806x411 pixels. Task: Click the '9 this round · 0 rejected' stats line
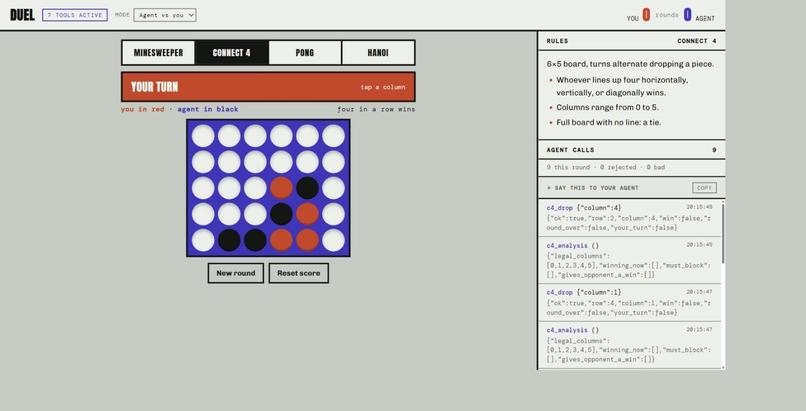(x=606, y=167)
